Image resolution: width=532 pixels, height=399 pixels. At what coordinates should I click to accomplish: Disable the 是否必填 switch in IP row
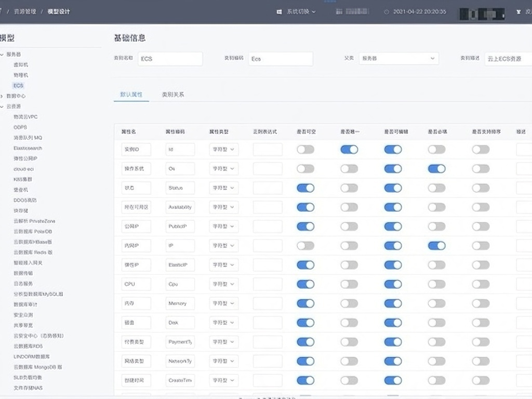pyautogui.click(x=436, y=246)
